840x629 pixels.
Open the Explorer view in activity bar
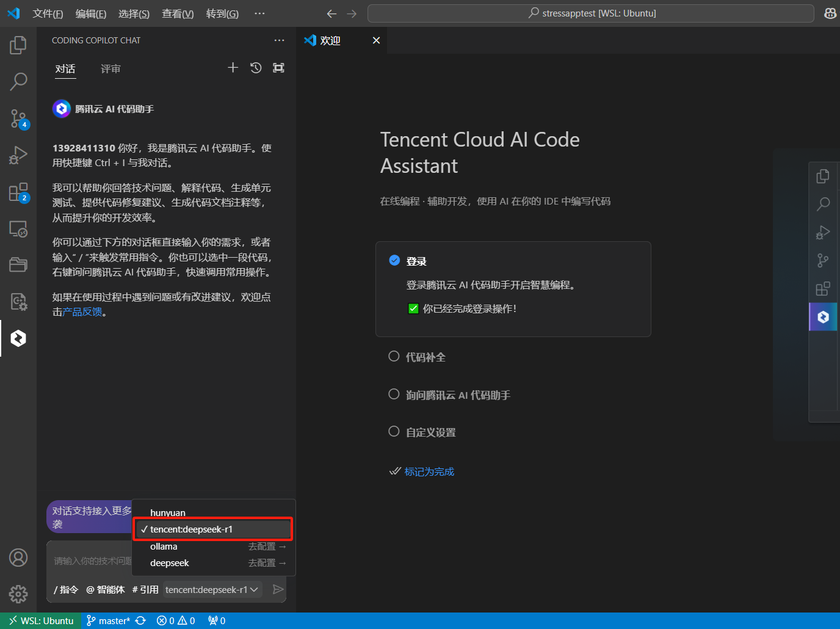point(18,45)
